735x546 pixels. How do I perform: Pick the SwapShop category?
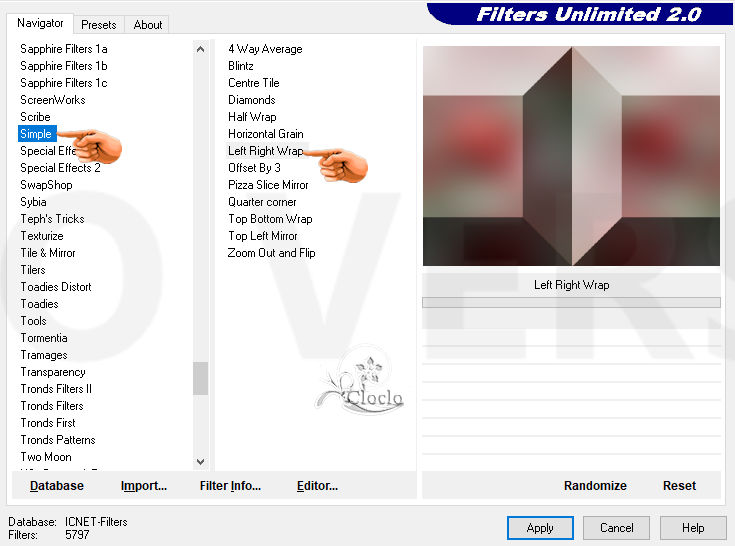click(x=46, y=185)
